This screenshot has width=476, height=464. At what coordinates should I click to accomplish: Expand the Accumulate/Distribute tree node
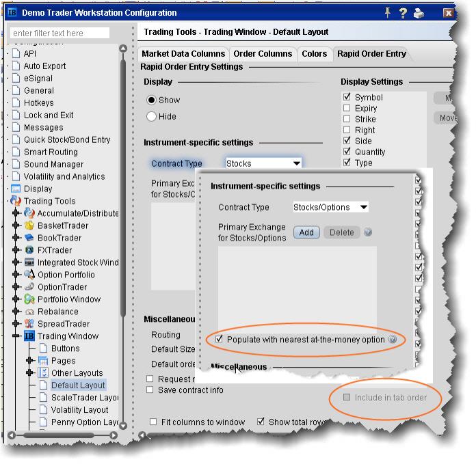16,213
